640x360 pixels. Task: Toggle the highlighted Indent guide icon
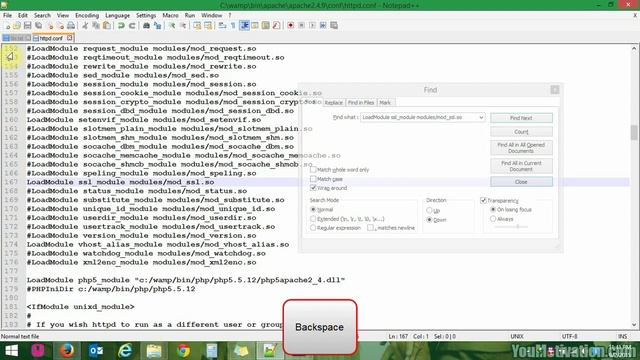pos(244,26)
